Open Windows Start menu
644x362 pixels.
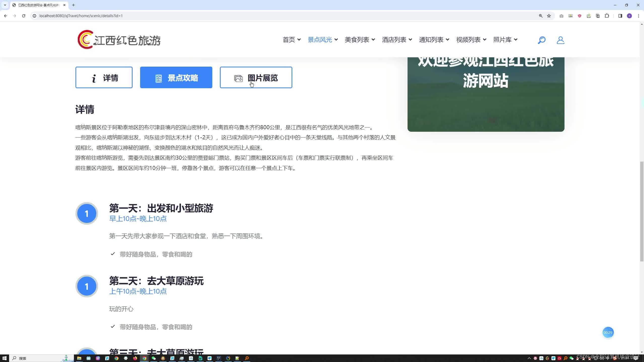click(4, 358)
